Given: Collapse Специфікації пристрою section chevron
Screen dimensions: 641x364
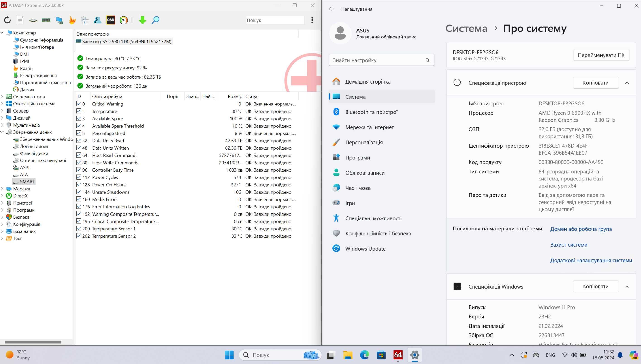Looking at the screenshot, I should click(x=627, y=83).
